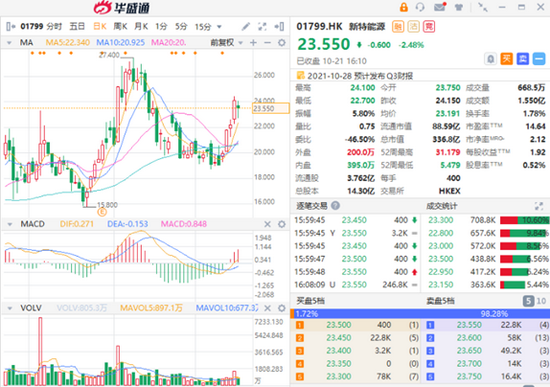Close the VOLV indicator panel
The height and width of the screenshot is (387, 550).
click(267, 308)
